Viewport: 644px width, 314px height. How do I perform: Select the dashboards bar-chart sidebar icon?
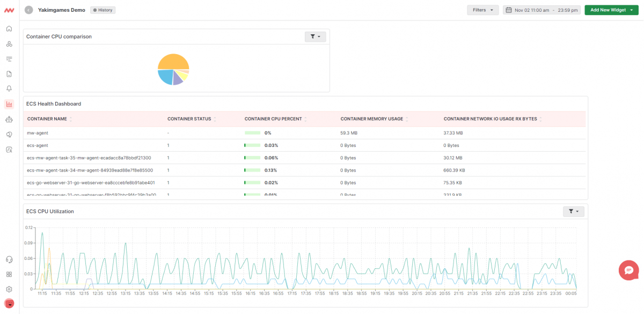[x=9, y=104]
